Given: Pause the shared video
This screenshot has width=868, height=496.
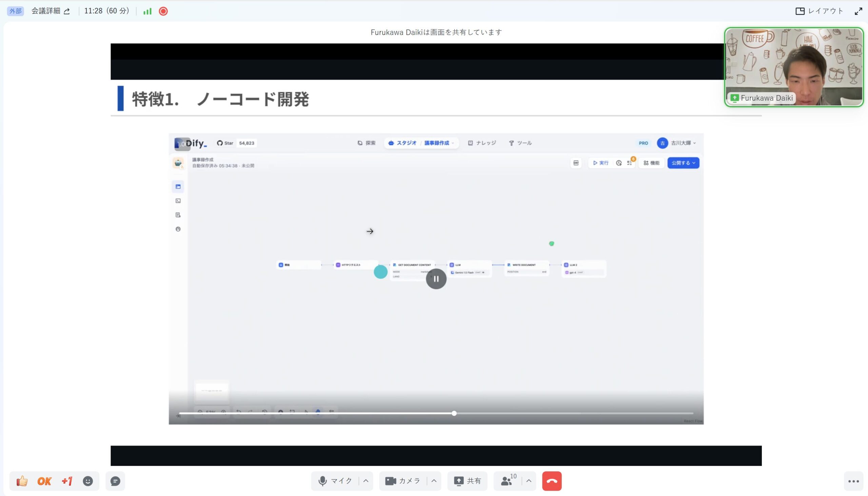Looking at the screenshot, I should (x=436, y=279).
